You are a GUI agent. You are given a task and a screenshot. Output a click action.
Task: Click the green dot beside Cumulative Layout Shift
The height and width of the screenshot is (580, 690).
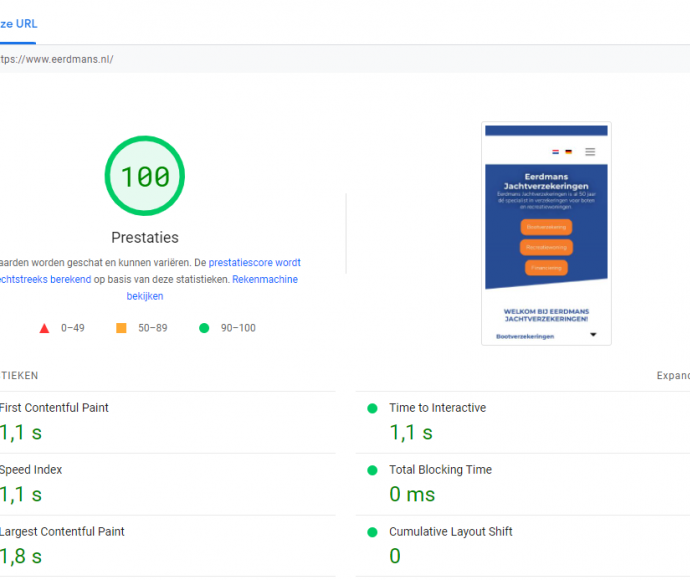coord(372,532)
